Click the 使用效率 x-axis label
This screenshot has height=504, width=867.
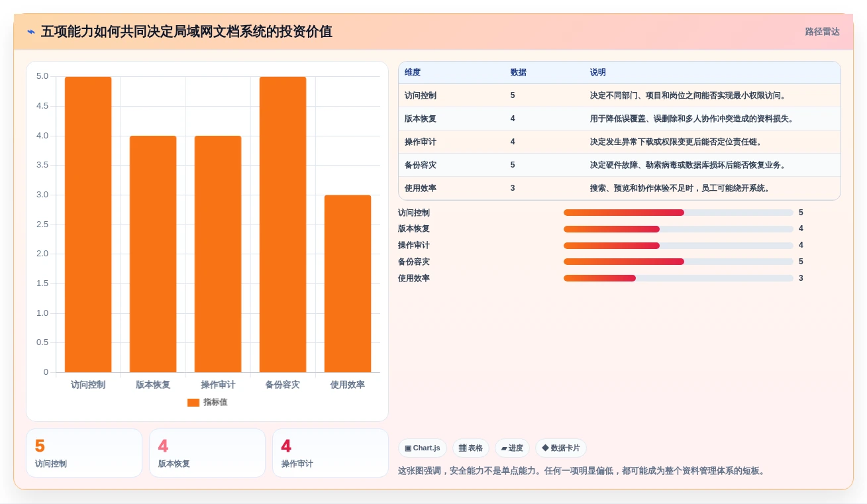348,385
